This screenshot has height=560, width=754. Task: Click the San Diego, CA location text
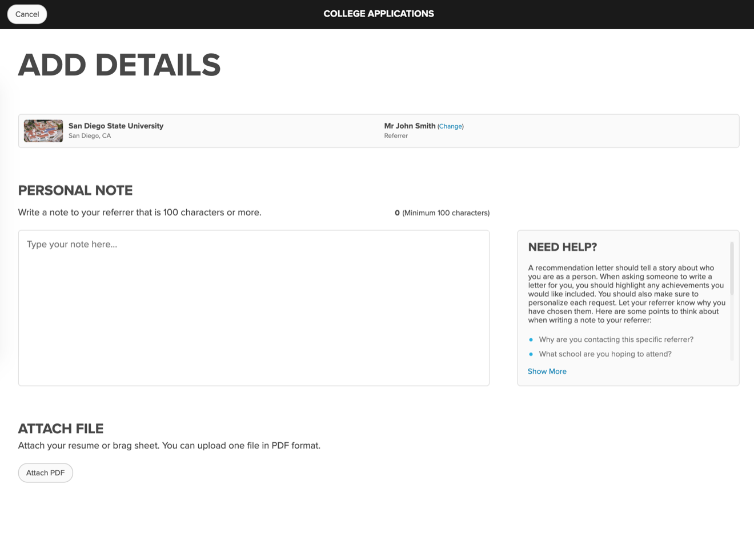(90, 136)
